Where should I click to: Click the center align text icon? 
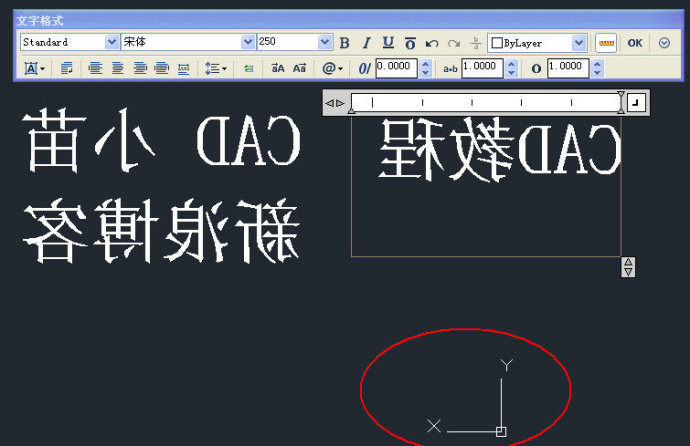117,68
